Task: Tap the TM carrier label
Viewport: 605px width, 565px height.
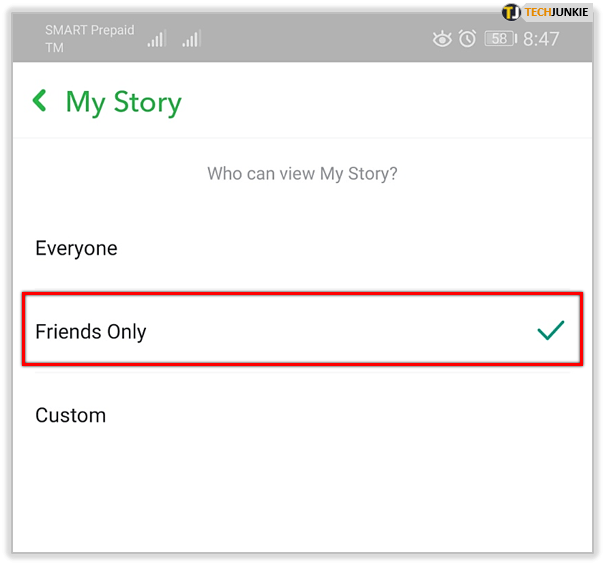Action: (54, 48)
